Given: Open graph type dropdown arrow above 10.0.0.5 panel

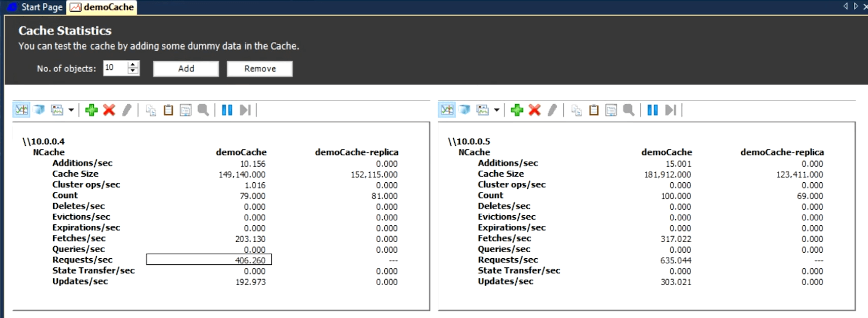Looking at the screenshot, I should point(496,110).
